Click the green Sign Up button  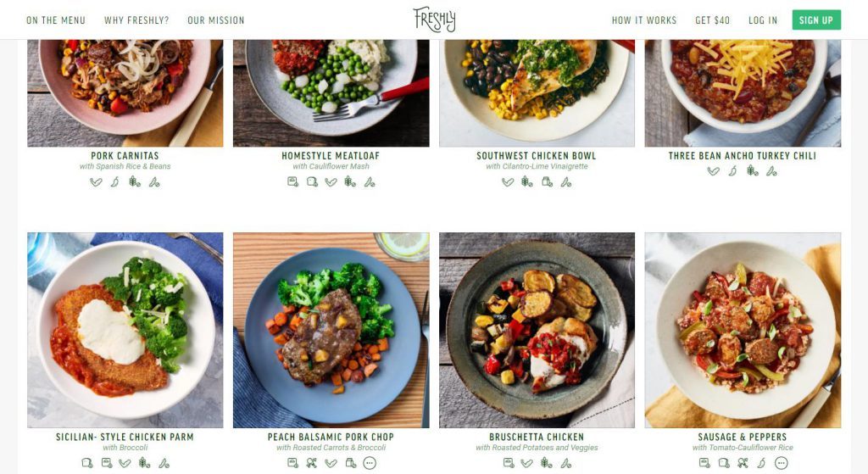[x=816, y=20]
